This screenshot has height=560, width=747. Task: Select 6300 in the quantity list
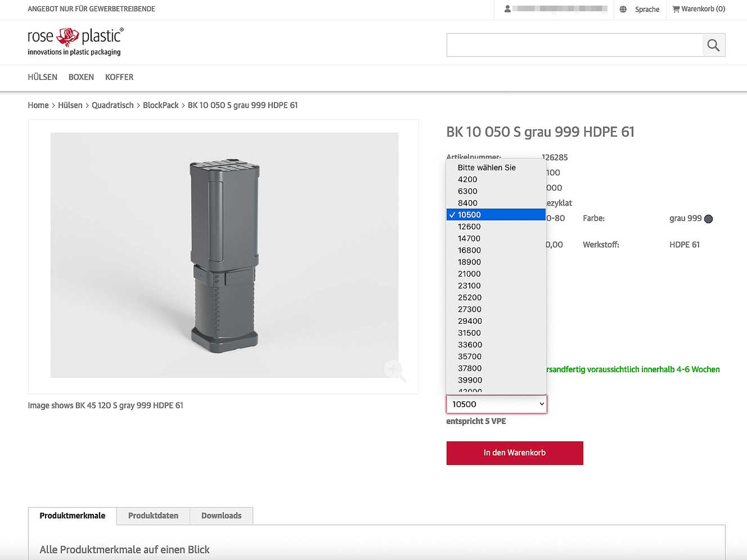point(496,191)
